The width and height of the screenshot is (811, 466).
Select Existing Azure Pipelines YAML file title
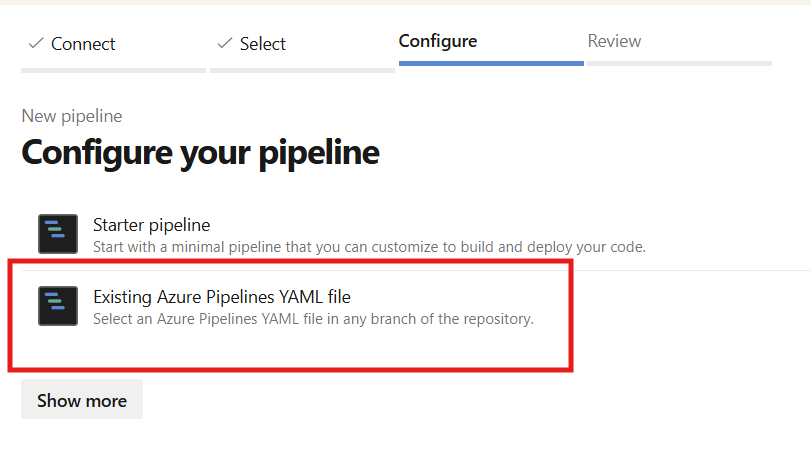click(x=222, y=297)
